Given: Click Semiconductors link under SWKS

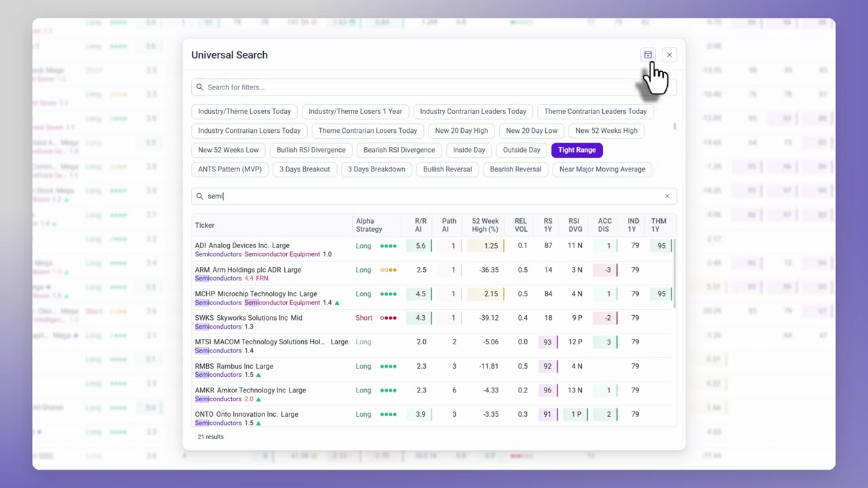Looking at the screenshot, I should [218, 327].
